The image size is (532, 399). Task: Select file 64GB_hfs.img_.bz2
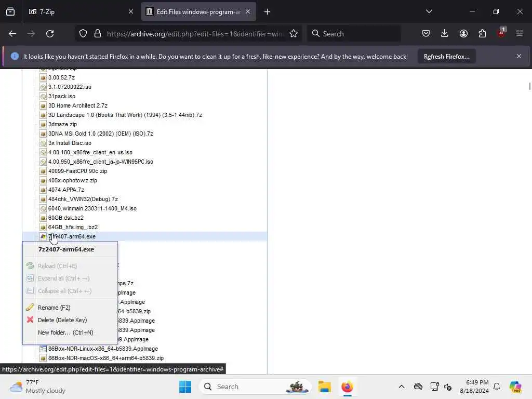click(73, 228)
